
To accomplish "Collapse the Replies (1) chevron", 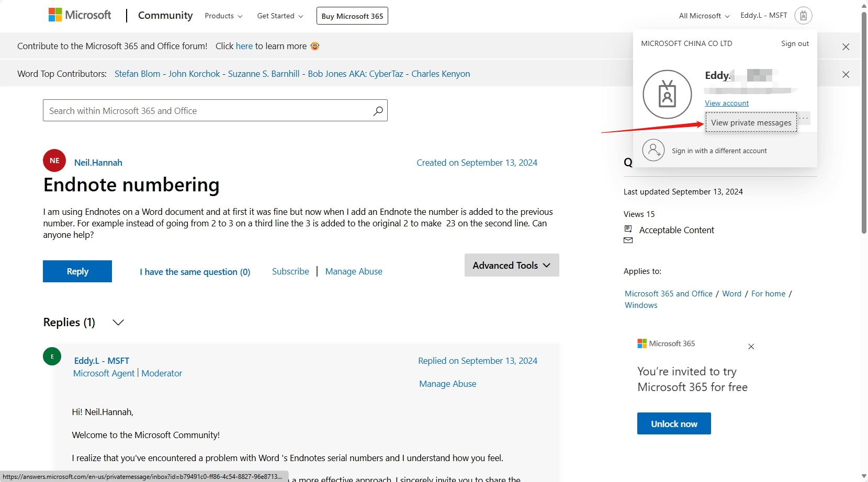I will 118,322.
